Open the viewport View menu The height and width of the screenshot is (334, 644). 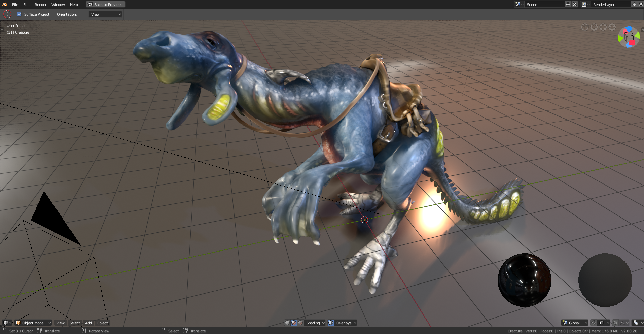coord(60,323)
